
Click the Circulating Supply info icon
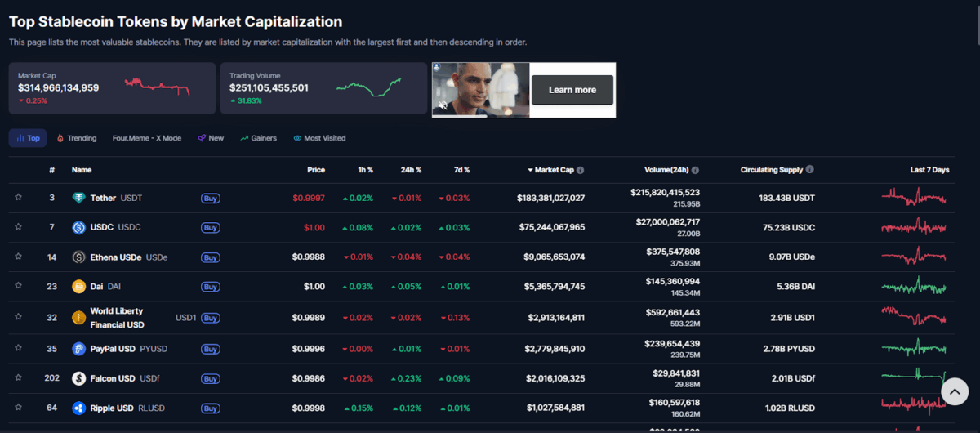(x=810, y=170)
